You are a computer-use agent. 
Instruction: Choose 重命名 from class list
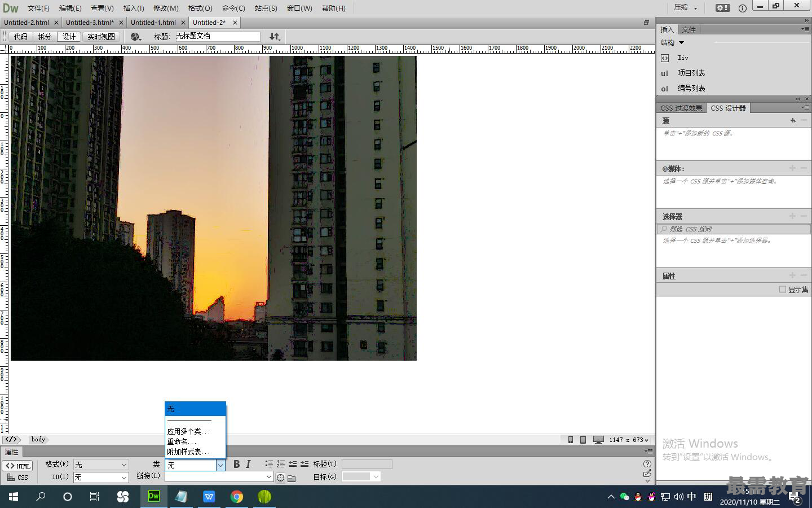(182, 441)
